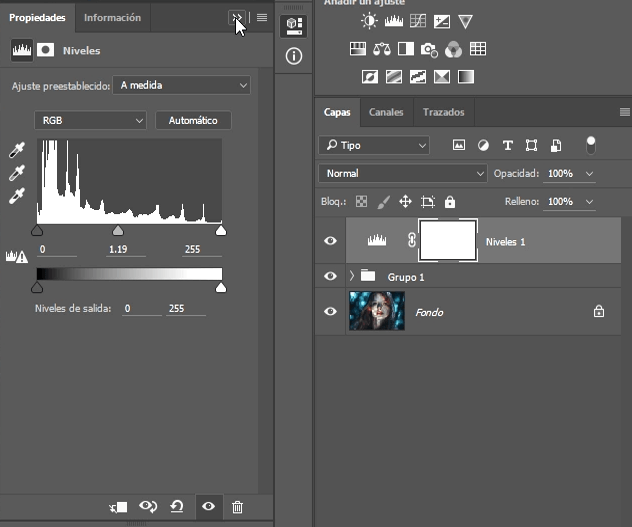Add an Exposure adjustment
The height and width of the screenshot is (527, 632).
(x=442, y=21)
